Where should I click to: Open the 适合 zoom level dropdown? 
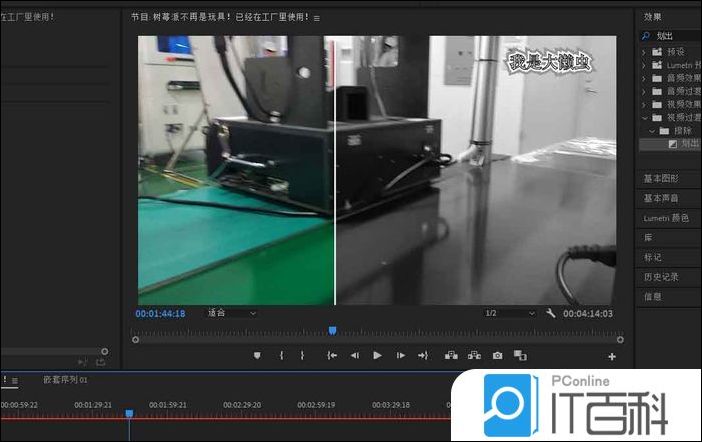click(x=231, y=313)
